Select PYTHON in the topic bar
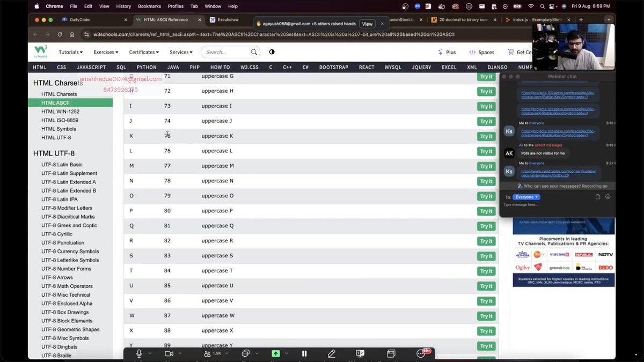The height and width of the screenshot is (362, 644). coord(147,68)
